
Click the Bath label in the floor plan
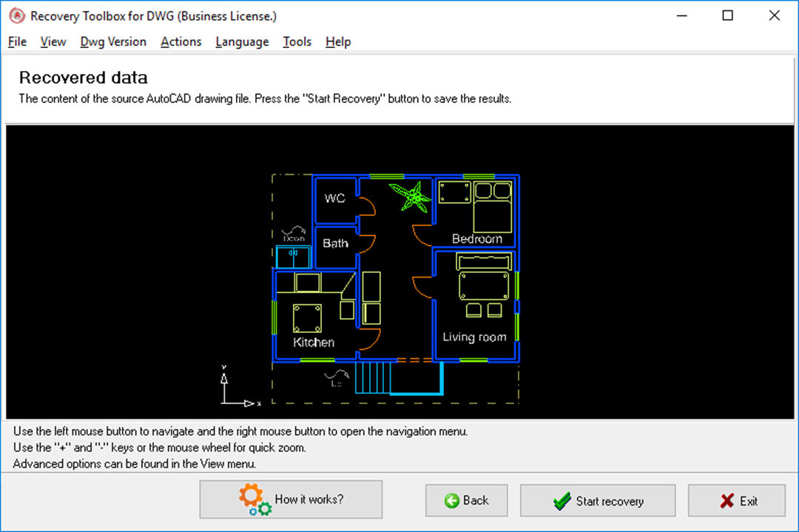[335, 243]
